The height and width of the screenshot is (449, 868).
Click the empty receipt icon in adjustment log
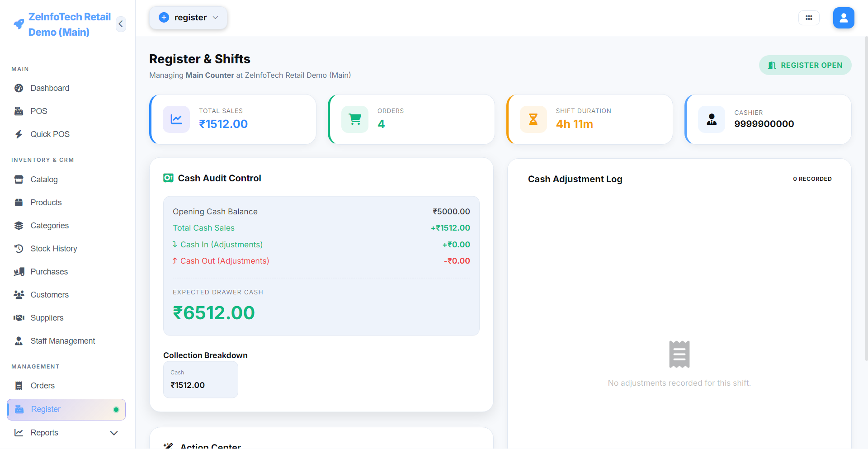[679, 354]
